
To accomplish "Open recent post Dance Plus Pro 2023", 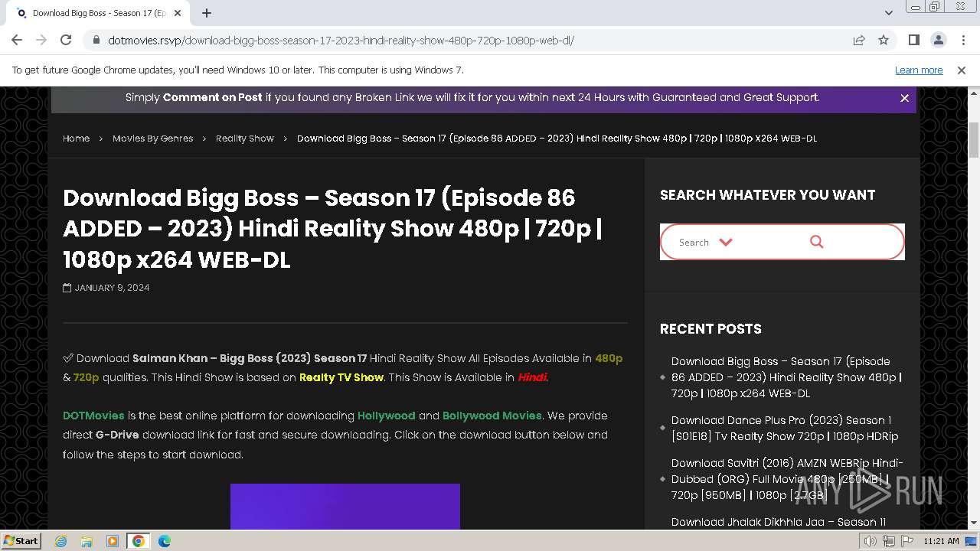I will tap(785, 429).
